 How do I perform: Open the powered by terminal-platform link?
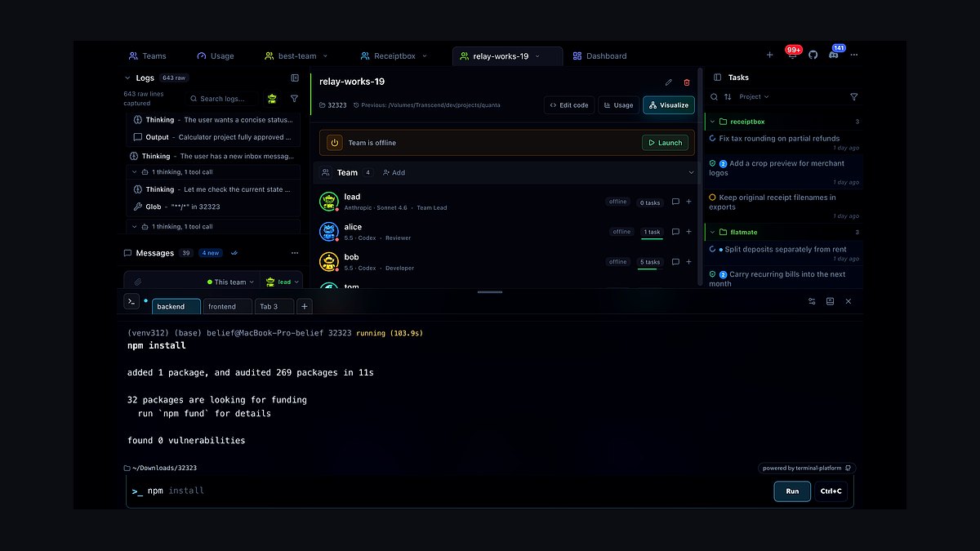click(807, 469)
